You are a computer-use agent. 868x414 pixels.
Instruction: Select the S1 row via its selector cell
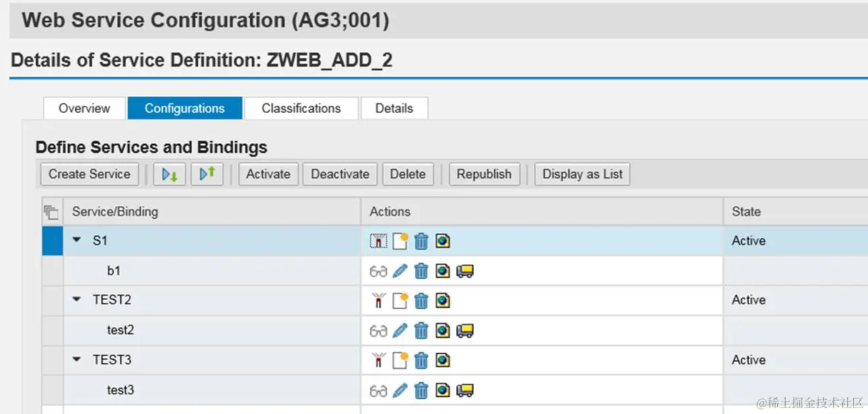pyautogui.click(x=52, y=241)
